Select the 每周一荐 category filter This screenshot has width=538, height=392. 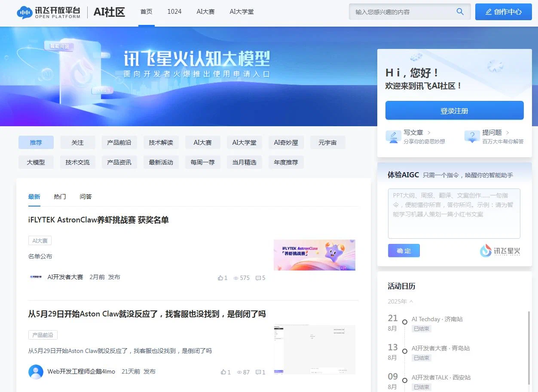pyautogui.click(x=203, y=162)
